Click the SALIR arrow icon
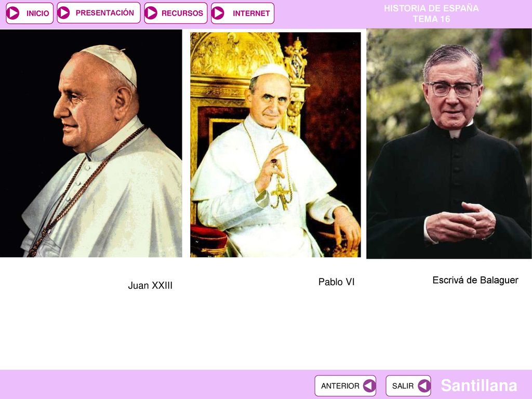The height and width of the screenshot is (399, 532). [424, 386]
